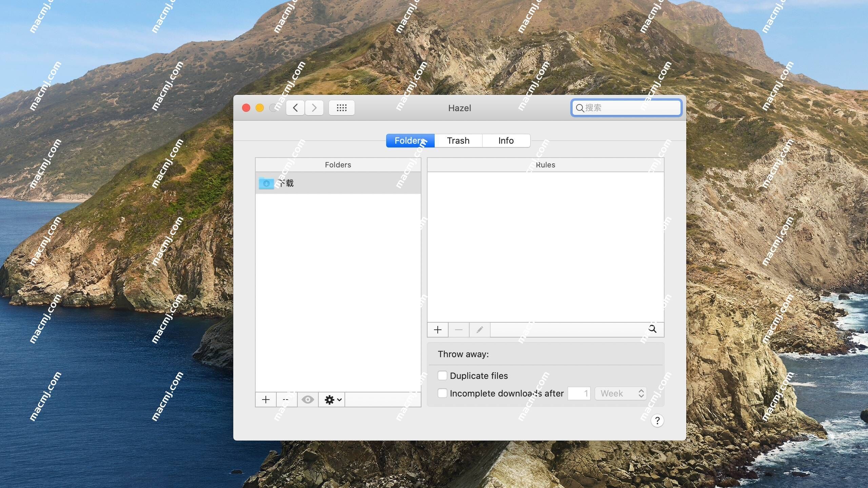Enable the Duplicate files checkbox
The image size is (868, 488).
442,375
